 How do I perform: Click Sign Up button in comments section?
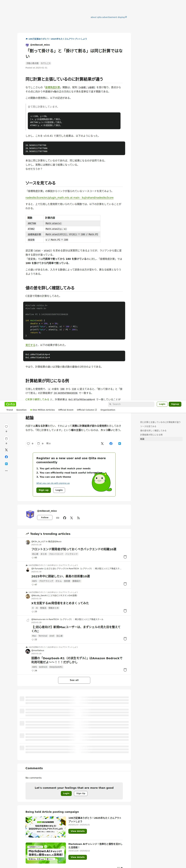point(81,793)
